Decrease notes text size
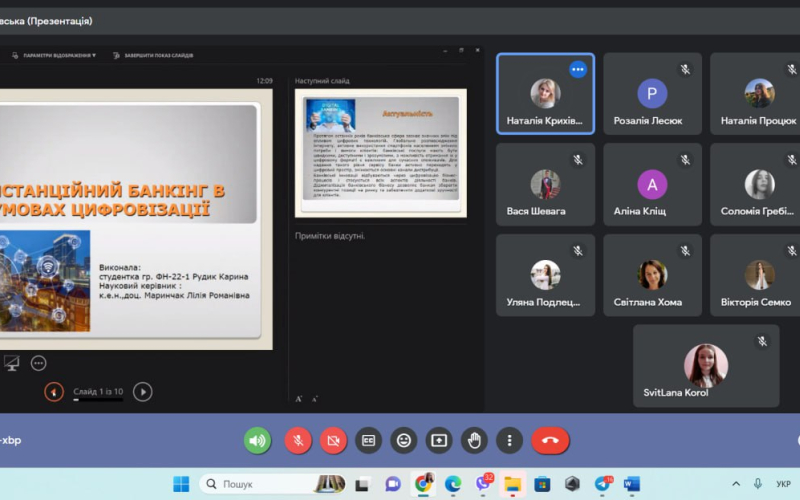800x500 pixels. pos(314,399)
